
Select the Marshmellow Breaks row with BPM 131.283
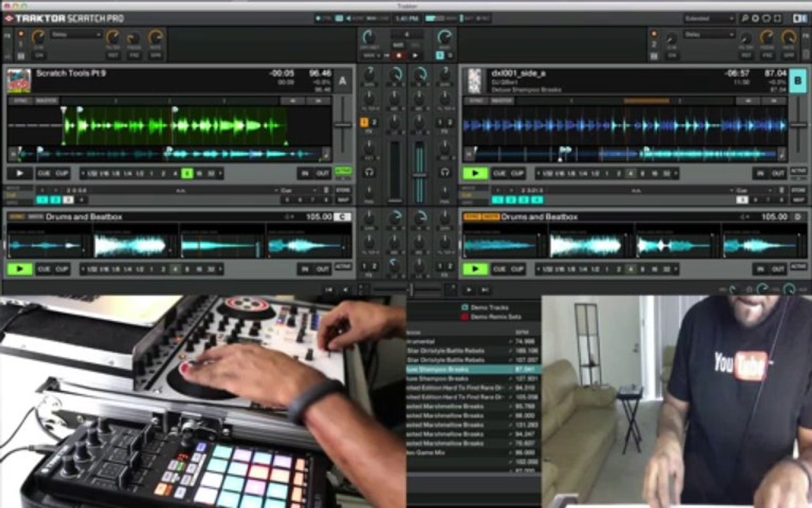(x=474, y=425)
